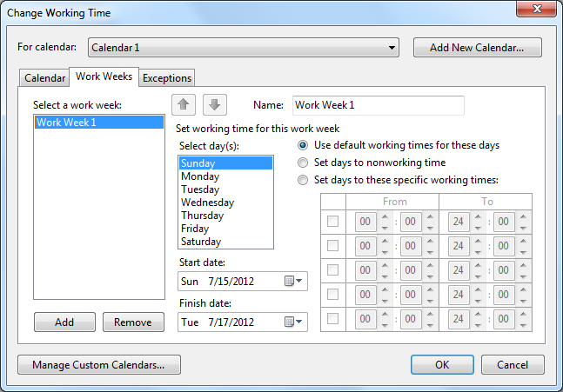Screen dimensions: 563x392
Task: Select Use default working times option
Action: pos(303,145)
